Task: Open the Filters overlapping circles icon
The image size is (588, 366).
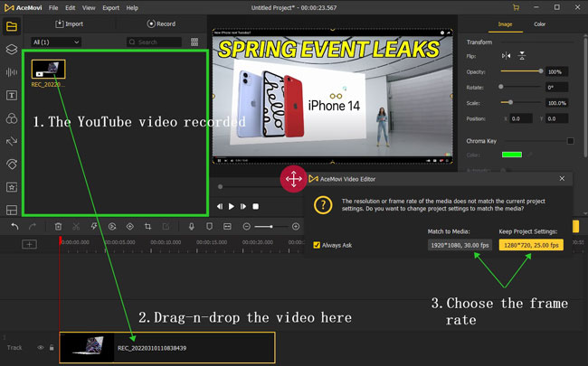Action: pyautogui.click(x=12, y=118)
